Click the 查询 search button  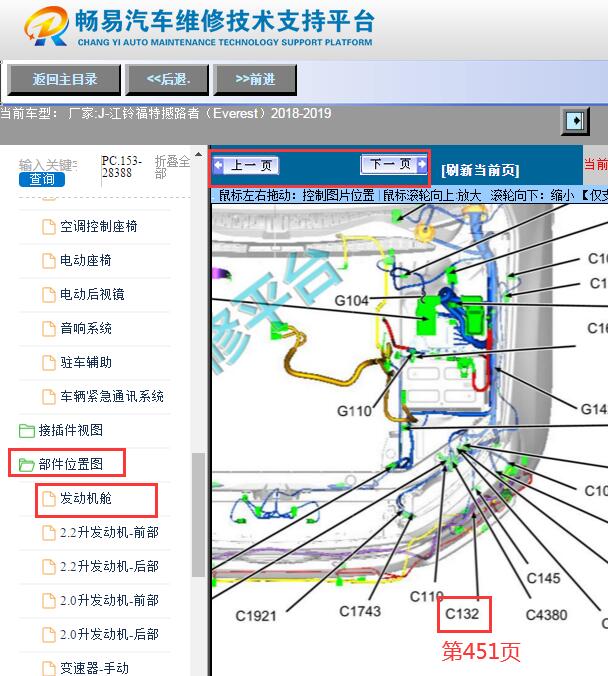(x=42, y=179)
